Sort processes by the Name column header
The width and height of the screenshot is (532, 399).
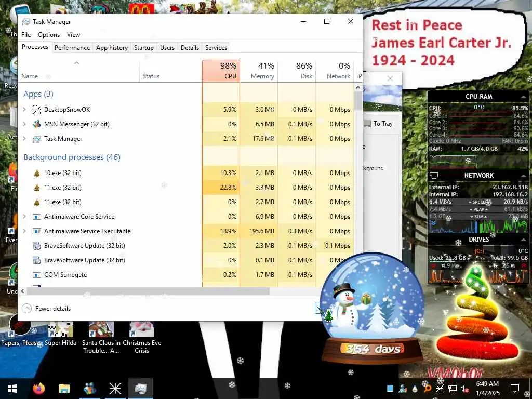(78, 71)
